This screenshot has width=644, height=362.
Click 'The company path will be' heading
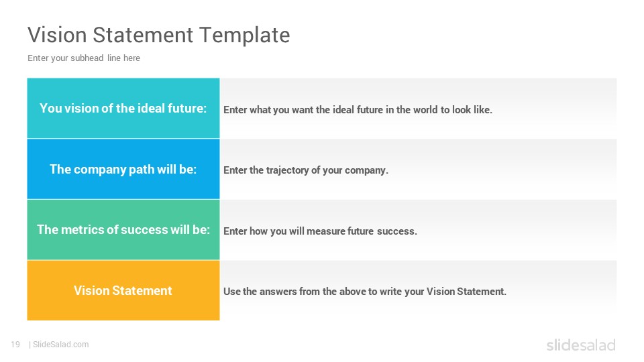tap(123, 169)
